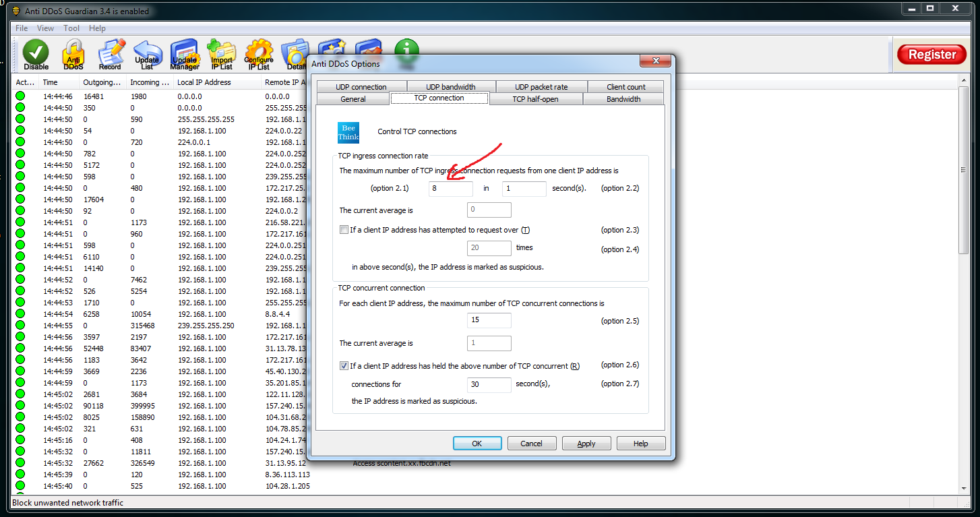
Task: Switch to the TCP half-open tab
Action: (x=535, y=99)
